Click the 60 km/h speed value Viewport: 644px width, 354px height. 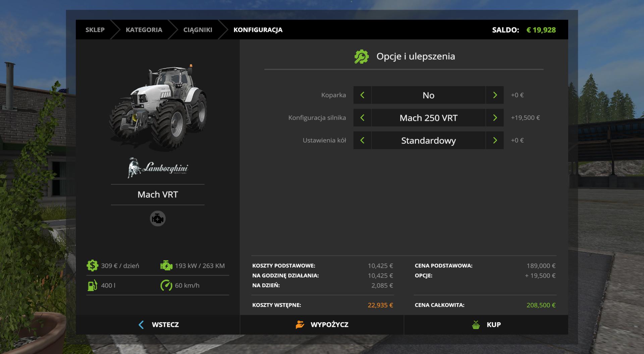187,285
